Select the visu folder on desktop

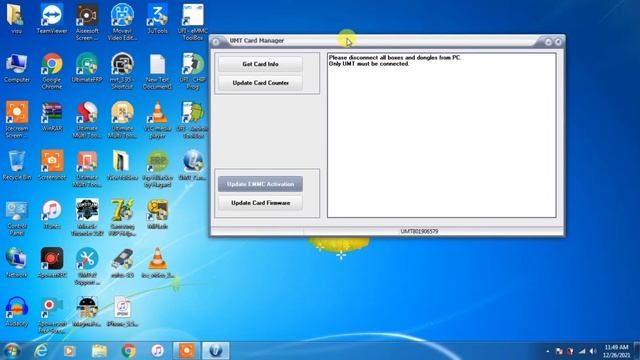click(17, 20)
